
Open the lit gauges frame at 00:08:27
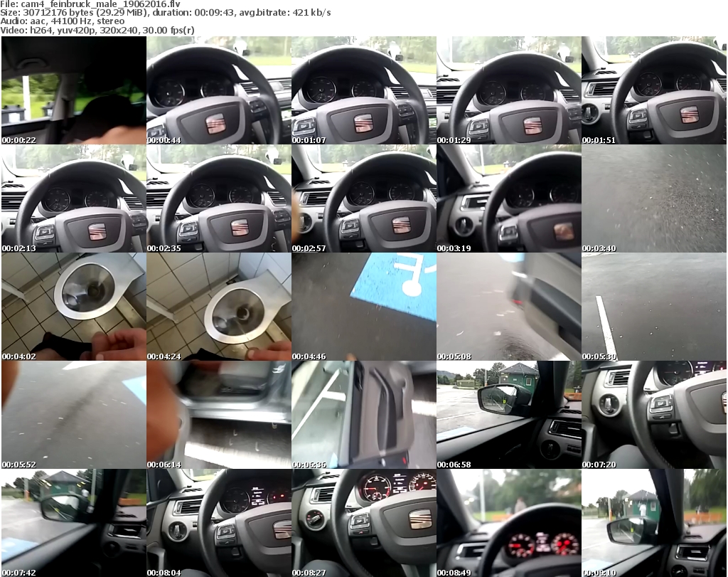click(364, 523)
